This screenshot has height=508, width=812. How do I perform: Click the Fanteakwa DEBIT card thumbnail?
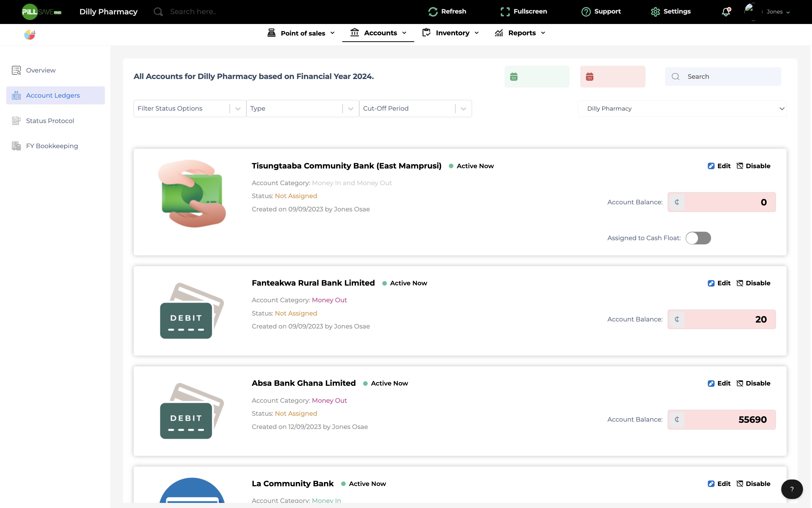(x=192, y=311)
